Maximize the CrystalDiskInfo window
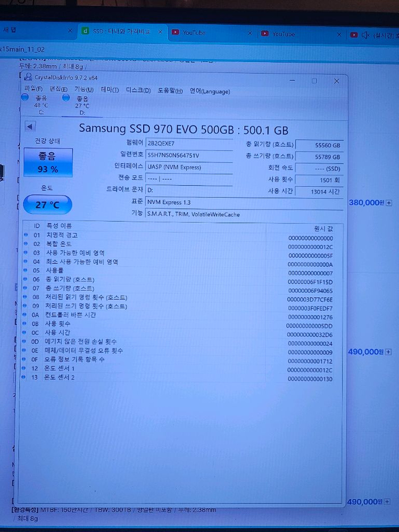The width and height of the screenshot is (399, 532). click(x=314, y=81)
